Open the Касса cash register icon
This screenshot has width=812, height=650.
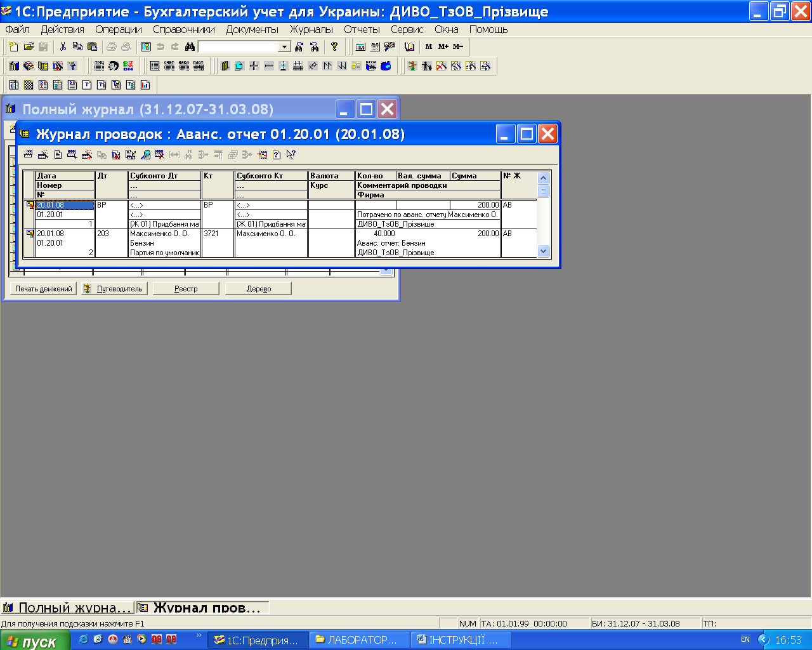coord(371,65)
